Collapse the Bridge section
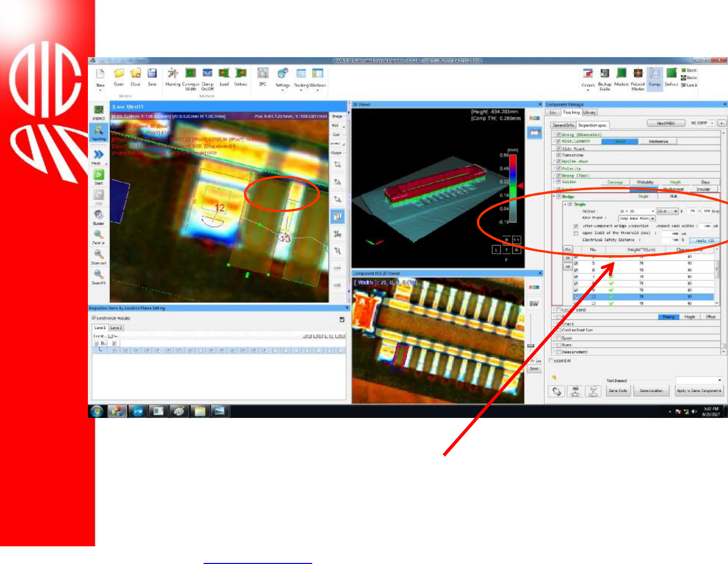 coord(554,197)
